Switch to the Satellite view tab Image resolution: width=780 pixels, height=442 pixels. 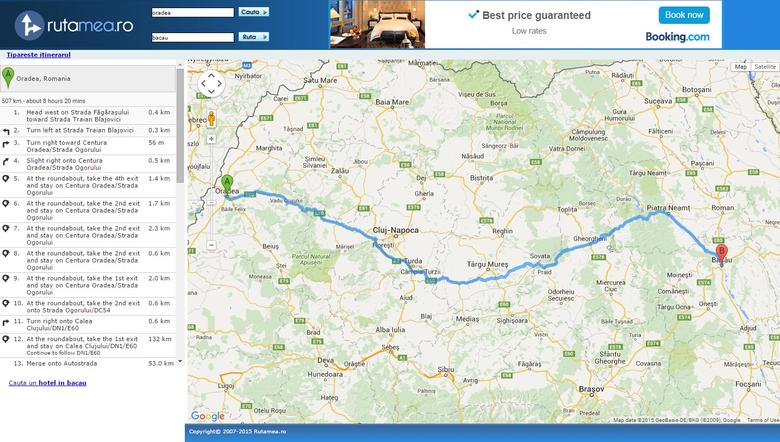tap(765, 67)
